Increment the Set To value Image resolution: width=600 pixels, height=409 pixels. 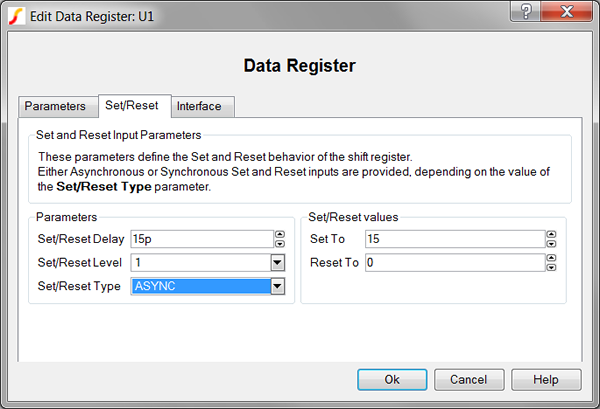[x=551, y=234]
